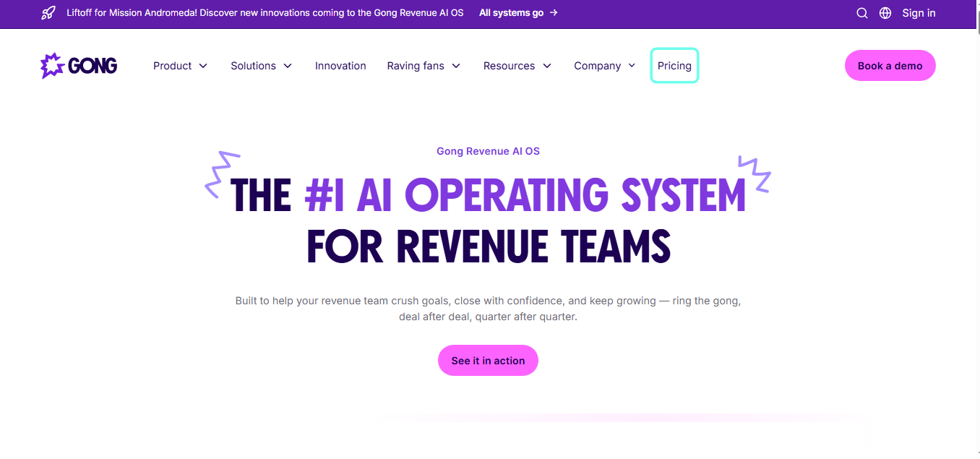Click the globe language selector icon
The image size is (980, 459).
point(885,13)
